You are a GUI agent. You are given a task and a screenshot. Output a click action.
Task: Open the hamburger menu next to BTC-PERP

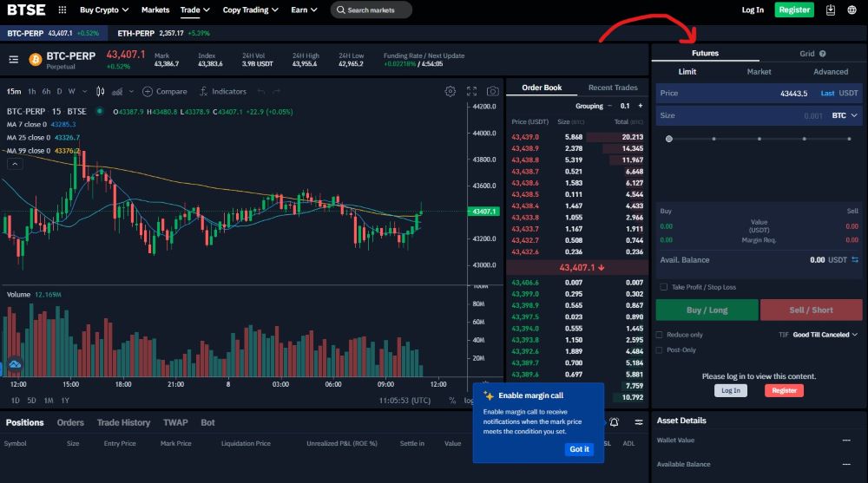pos(14,59)
